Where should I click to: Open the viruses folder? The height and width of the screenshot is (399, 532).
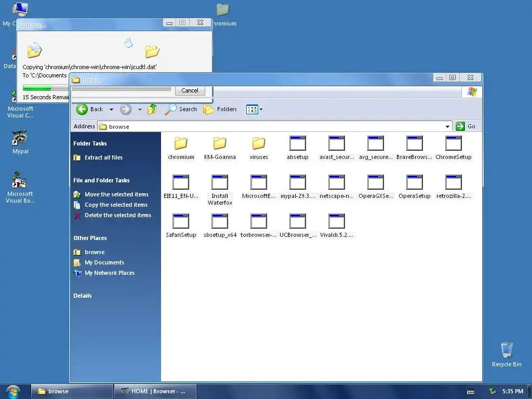(259, 148)
